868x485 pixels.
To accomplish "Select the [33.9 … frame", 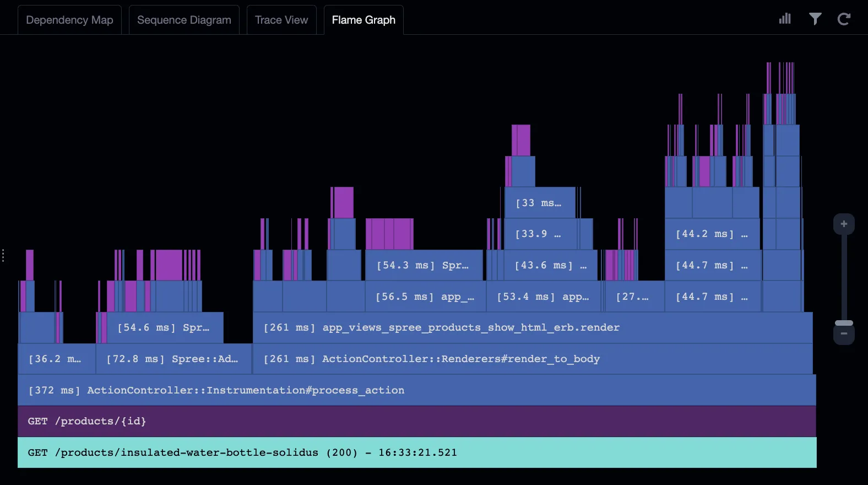I will (541, 234).
